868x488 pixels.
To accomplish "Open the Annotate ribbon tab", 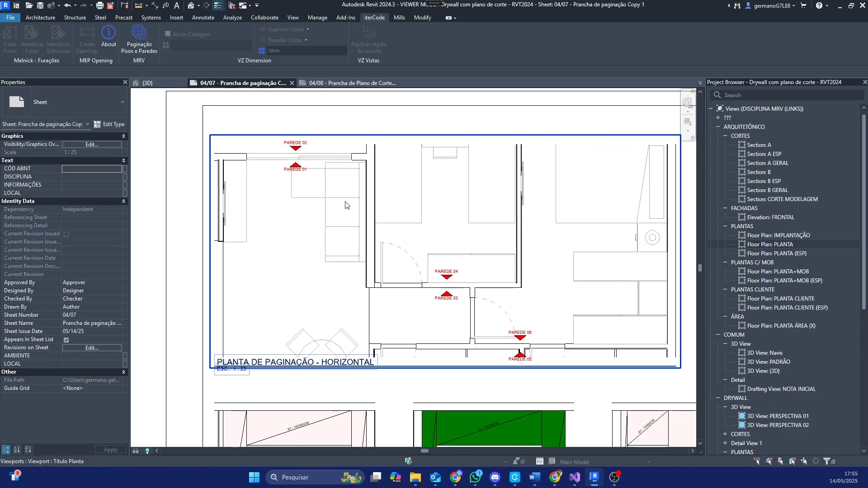I will [203, 18].
